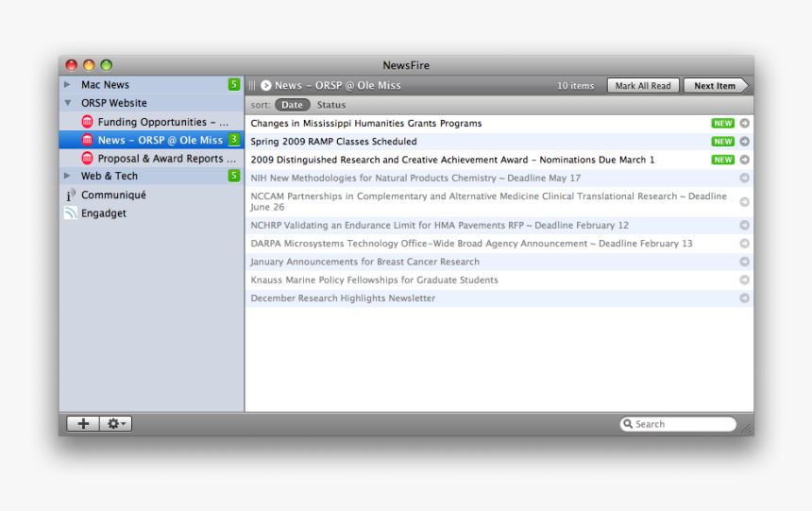Open NIH New Methodologies for Natural Products Chemistry

coord(499,178)
